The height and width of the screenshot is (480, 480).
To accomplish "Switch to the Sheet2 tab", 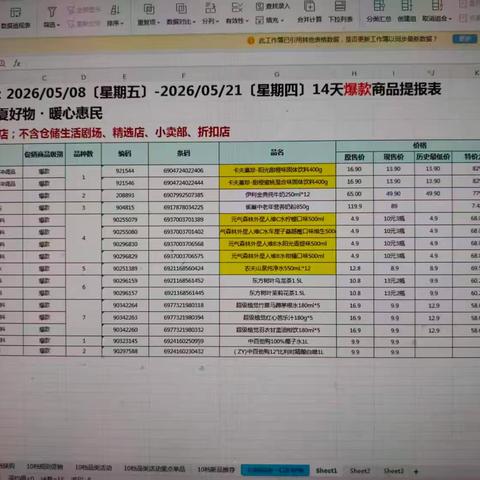I will 360,471.
